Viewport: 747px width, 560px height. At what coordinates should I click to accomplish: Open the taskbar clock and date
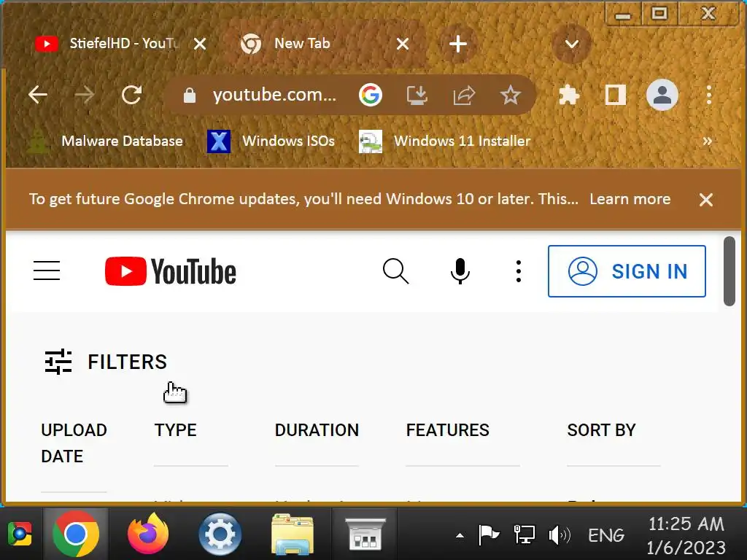pos(686,535)
